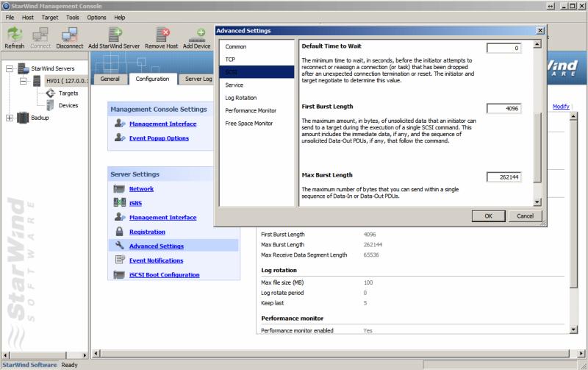Click the Disconnect toolbar icon
This screenshot has width=588, height=370.
[70, 35]
